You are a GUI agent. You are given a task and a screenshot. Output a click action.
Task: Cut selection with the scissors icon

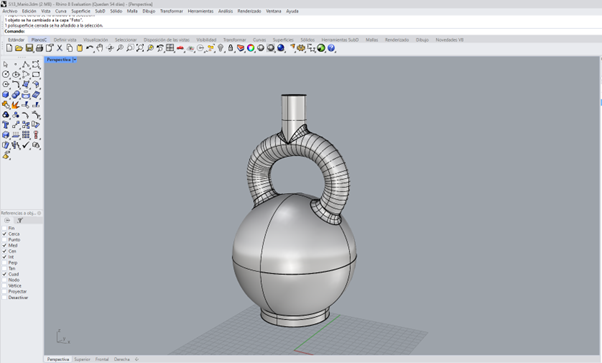[x=60, y=48]
